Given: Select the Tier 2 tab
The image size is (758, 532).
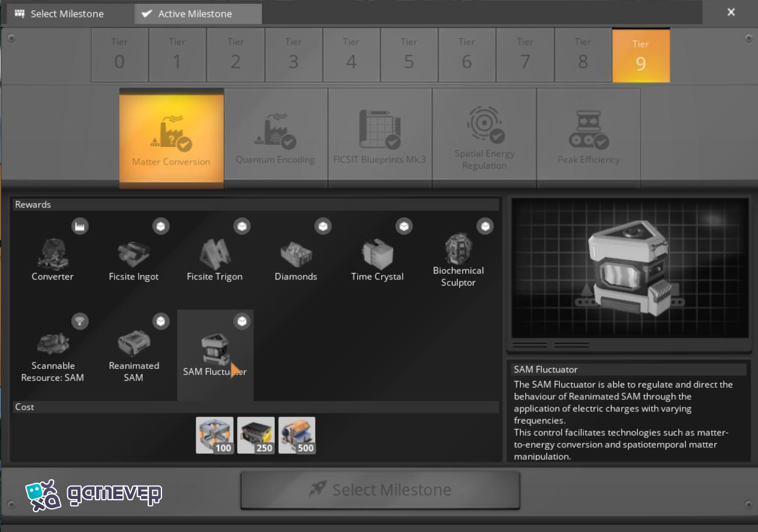Looking at the screenshot, I should (235, 55).
